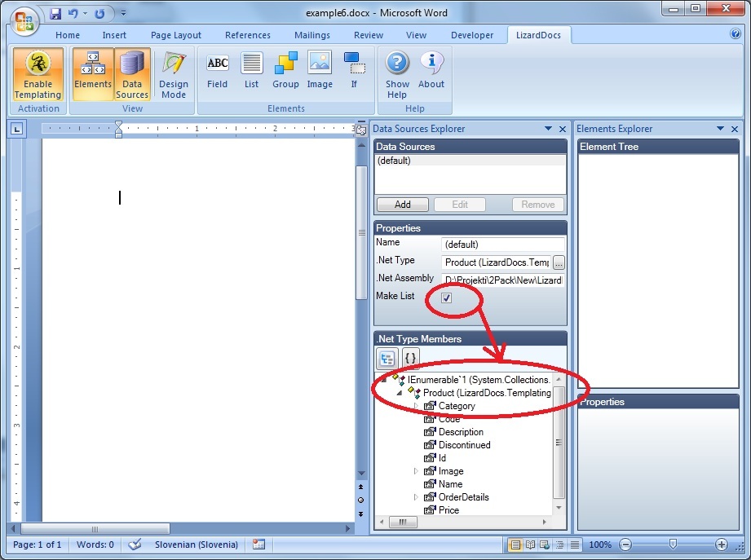751x560 pixels.
Task: Go to the Mailings tab
Action: [312, 35]
